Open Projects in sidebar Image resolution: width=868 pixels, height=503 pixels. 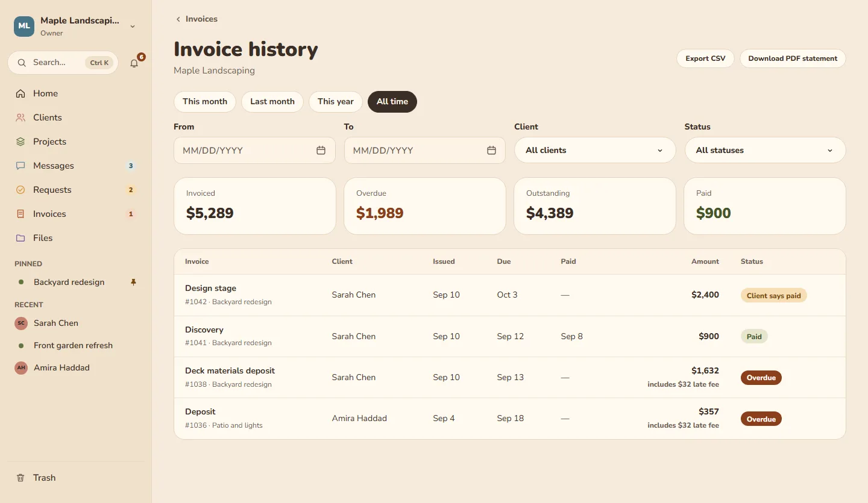[x=75, y=142]
